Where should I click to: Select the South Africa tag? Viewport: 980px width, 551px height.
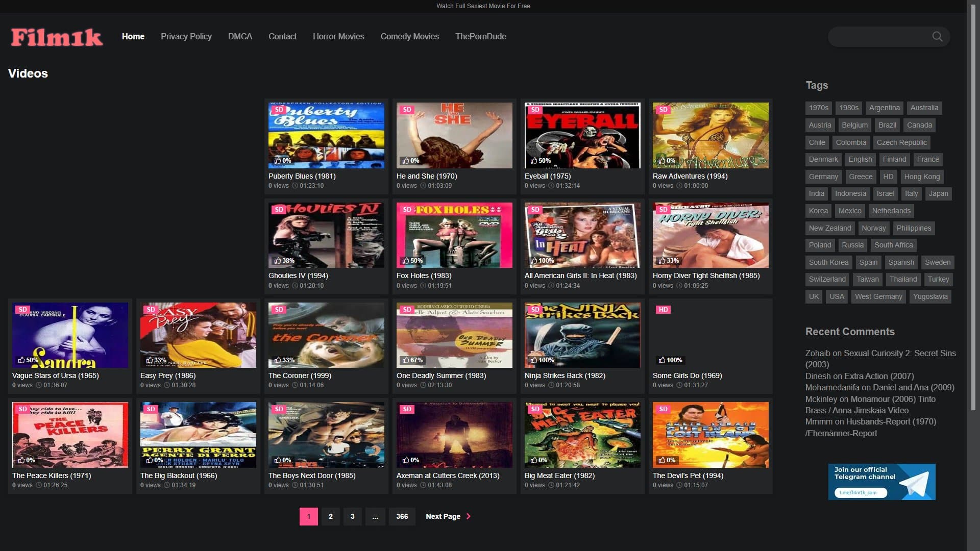[893, 245]
